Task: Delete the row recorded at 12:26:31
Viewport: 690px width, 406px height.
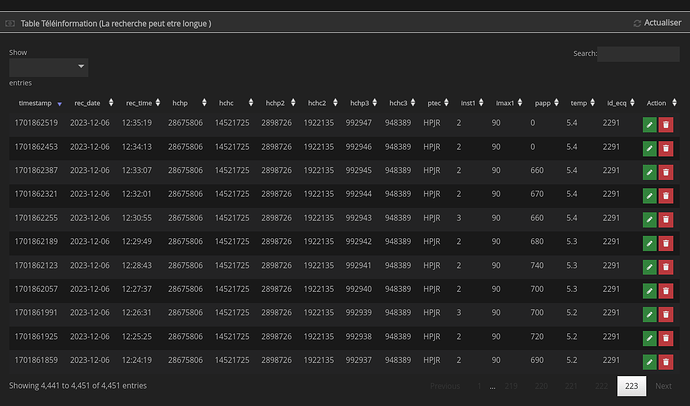Action: 666,315
